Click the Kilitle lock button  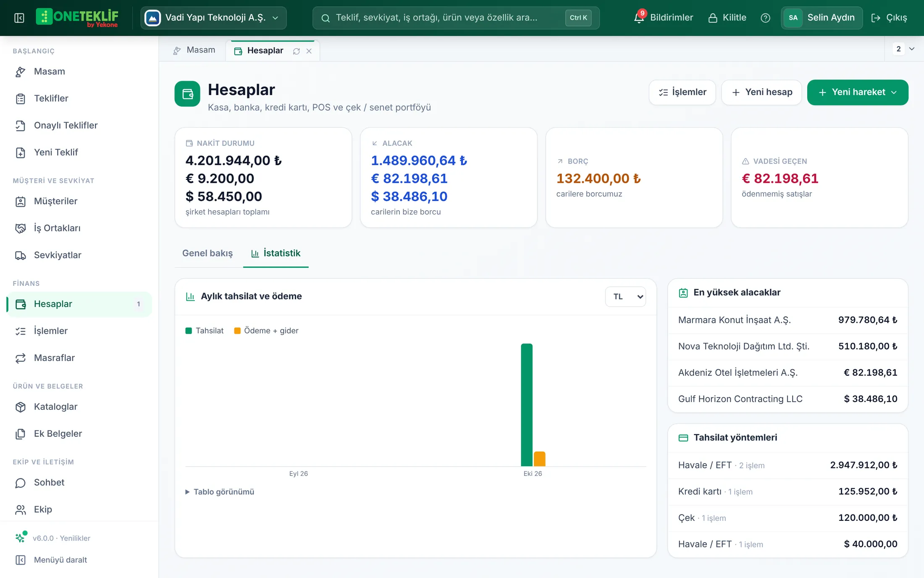(x=727, y=18)
